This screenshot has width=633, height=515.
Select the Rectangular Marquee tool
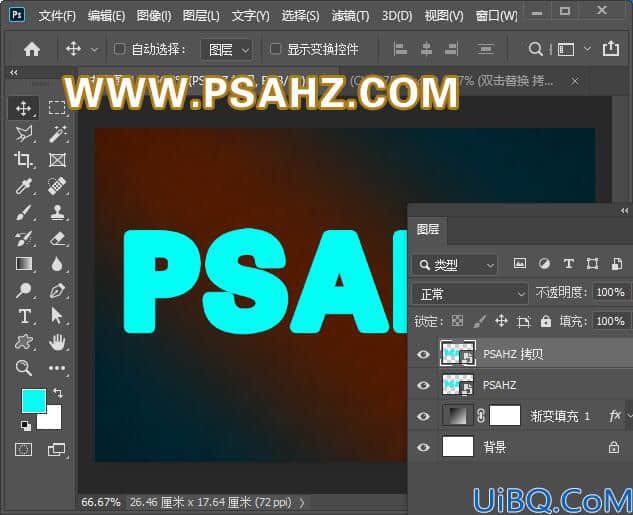pos(57,108)
